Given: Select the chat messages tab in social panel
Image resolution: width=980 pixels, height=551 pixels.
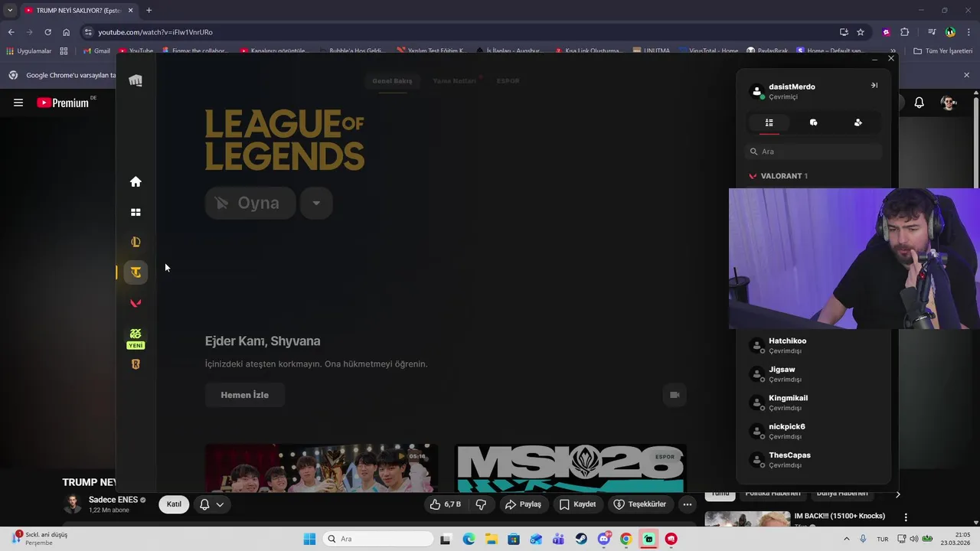Looking at the screenshot, I should 813,122.
